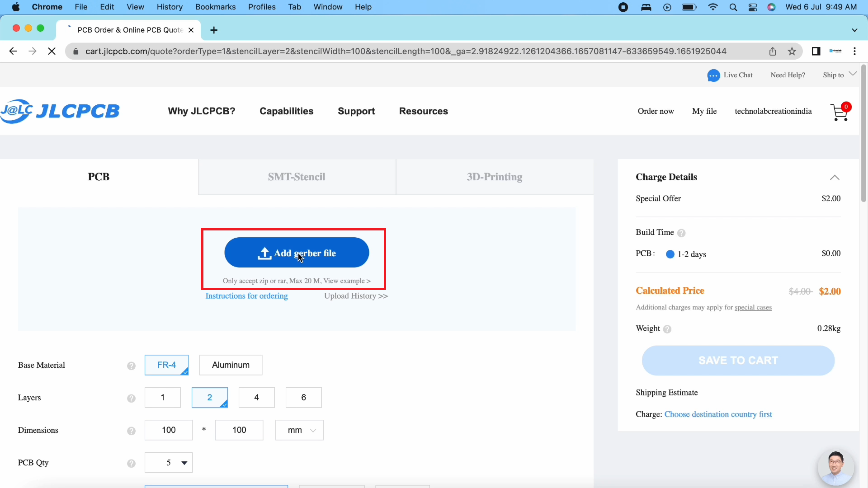Open the shopping cart icon
The width and height of the screenshot is (868, 488).
[840, 112]
